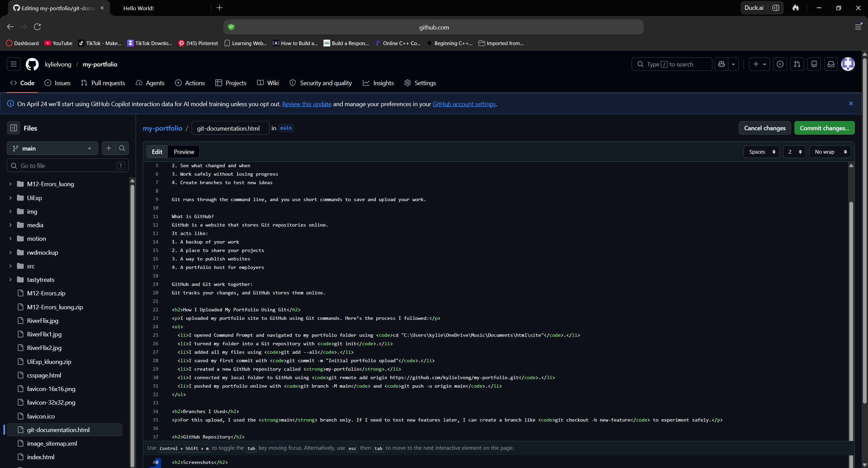Open the index.html file

coord(40,457)
